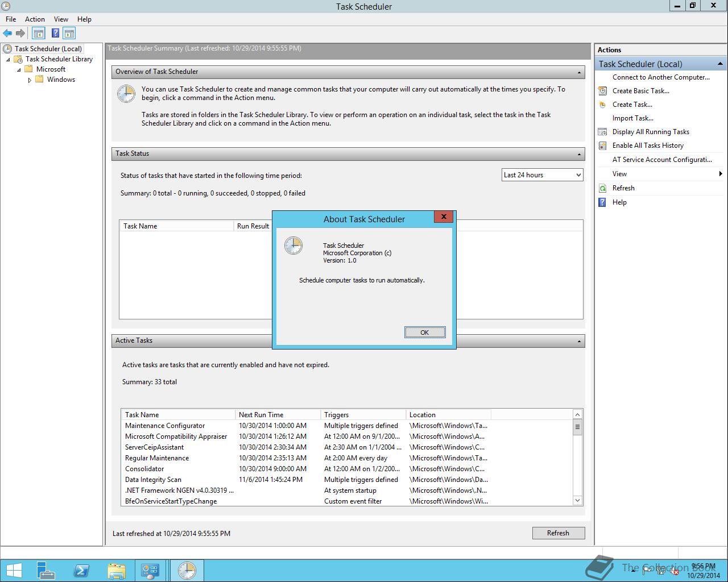Image resolution: width=728 pixels, height=582 pixels.
Task: Sort by the Task Name column in Active Tasks
Action: (x=178, y=415)
